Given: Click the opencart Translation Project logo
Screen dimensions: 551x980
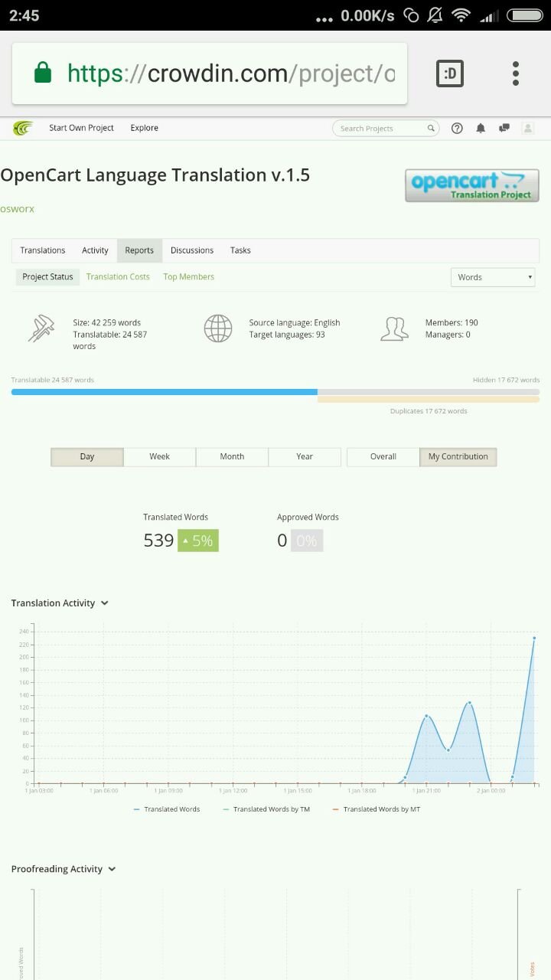Looking at the screenshot, I should point(472,185).
